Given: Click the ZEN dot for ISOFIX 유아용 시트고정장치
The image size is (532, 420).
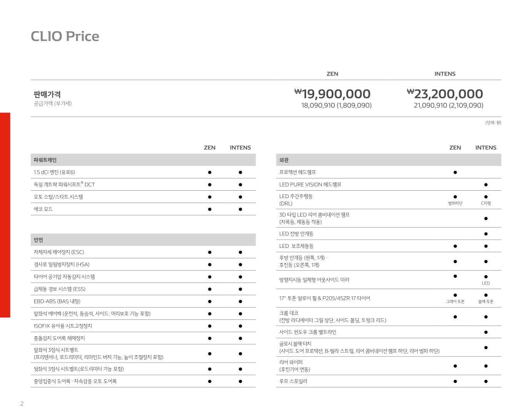Looking at the screenshot, I should point(209,326).
